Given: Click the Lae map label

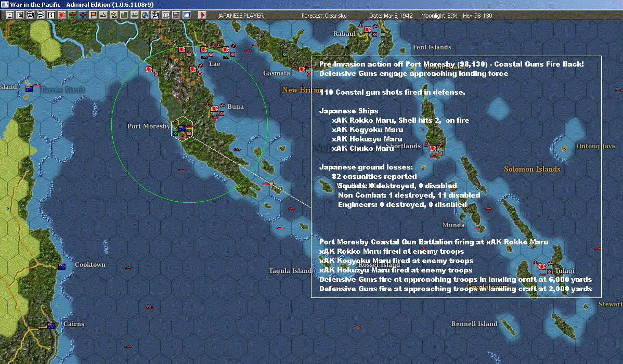Looking at the screenshot, I should click(215, 64).
